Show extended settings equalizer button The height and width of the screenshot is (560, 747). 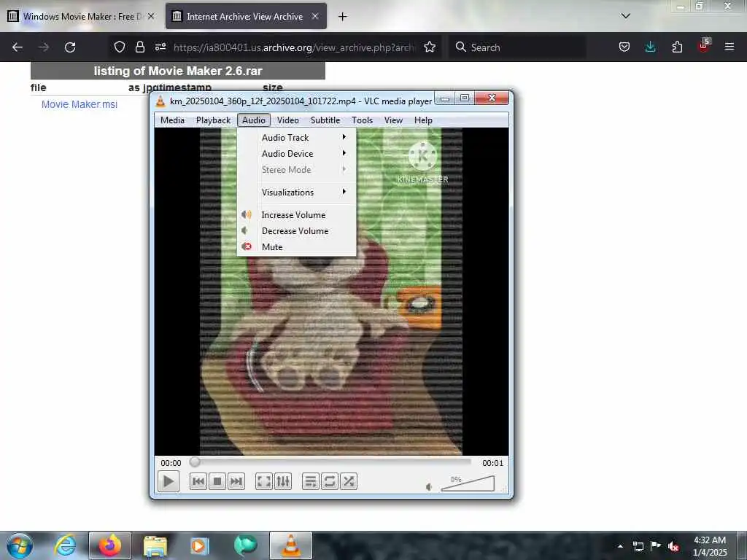tap(282, 481)
